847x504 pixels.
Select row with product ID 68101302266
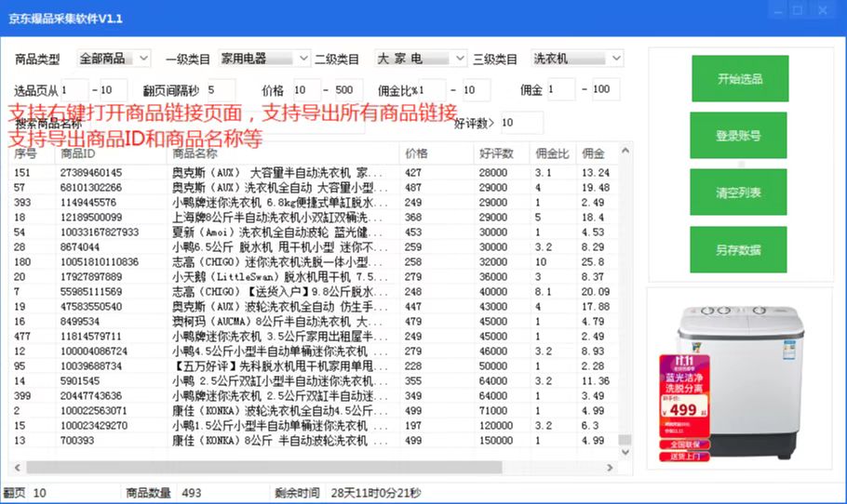point(314,187)
